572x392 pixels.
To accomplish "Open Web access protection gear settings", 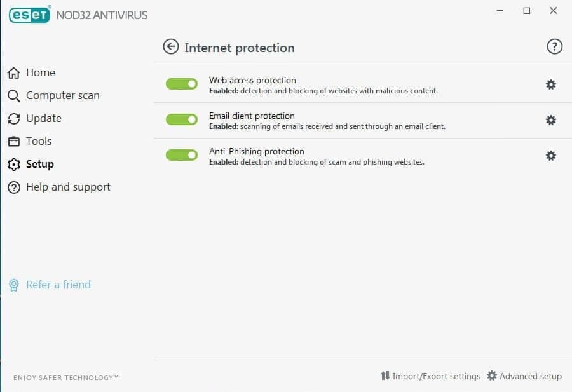I will pos(550,83).
